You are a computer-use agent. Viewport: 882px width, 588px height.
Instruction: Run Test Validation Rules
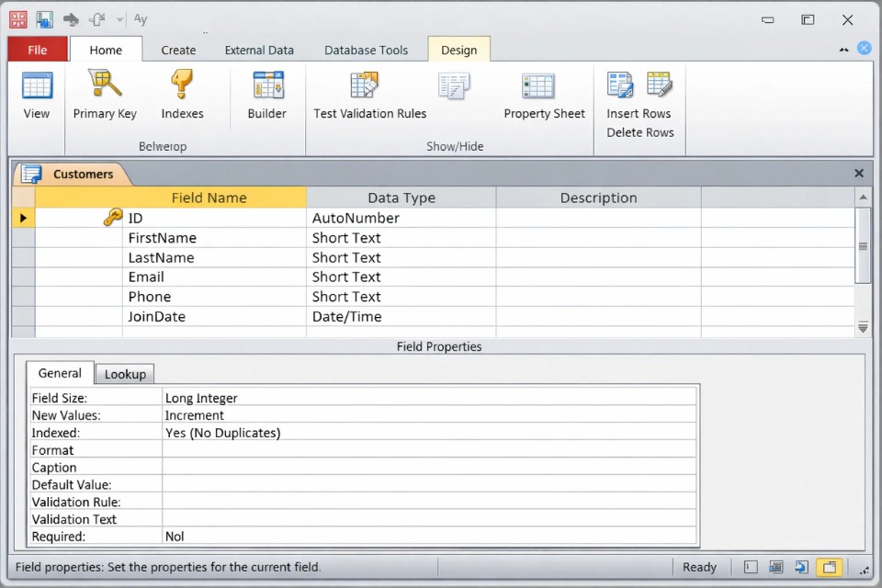point(369,95)
